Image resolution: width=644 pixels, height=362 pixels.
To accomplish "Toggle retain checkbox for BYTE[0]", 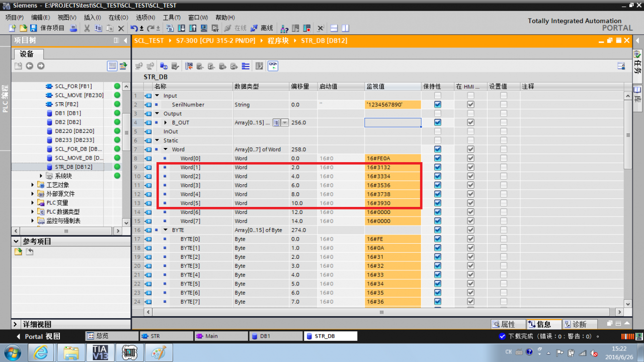I will (438, 239).
